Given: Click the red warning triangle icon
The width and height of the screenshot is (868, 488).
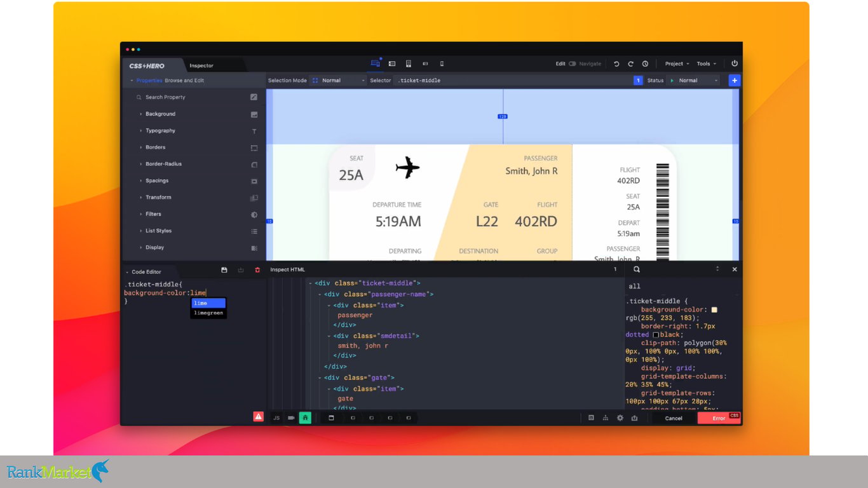Looking at the screenshot, I should coord(259,417).
